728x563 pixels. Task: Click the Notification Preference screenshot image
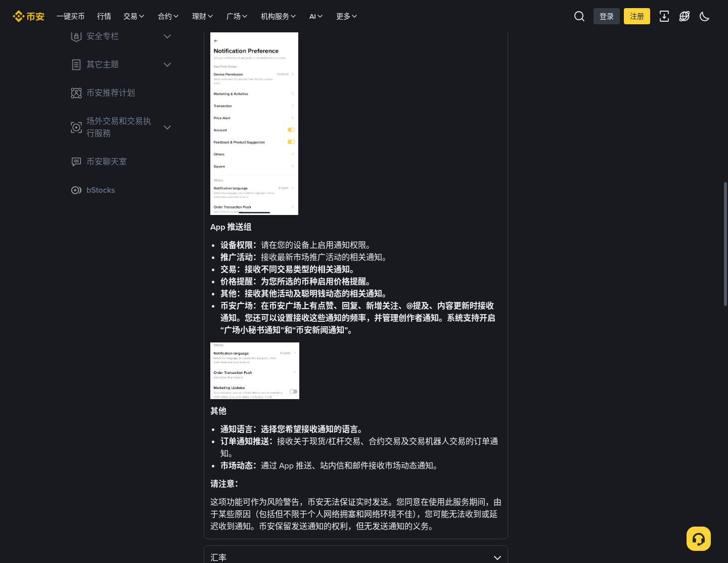(x=254, y=123)
